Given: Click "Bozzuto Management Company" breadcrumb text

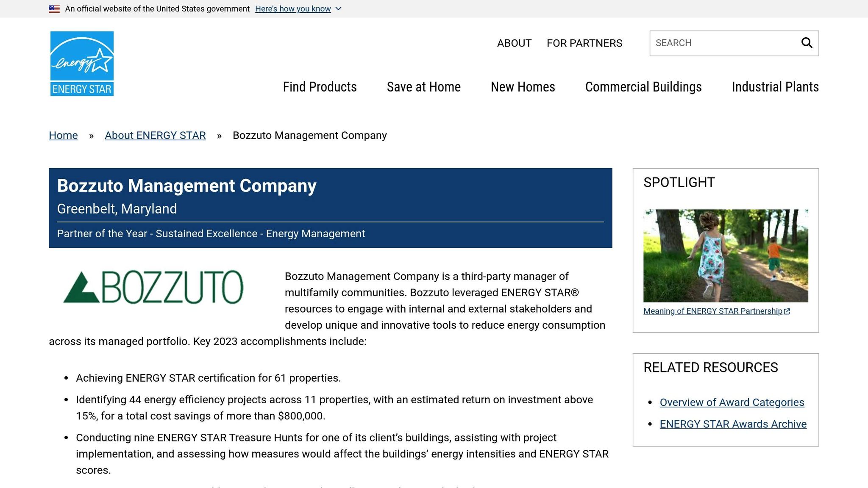Looking at the screenshot, I should tap(310, 136).
